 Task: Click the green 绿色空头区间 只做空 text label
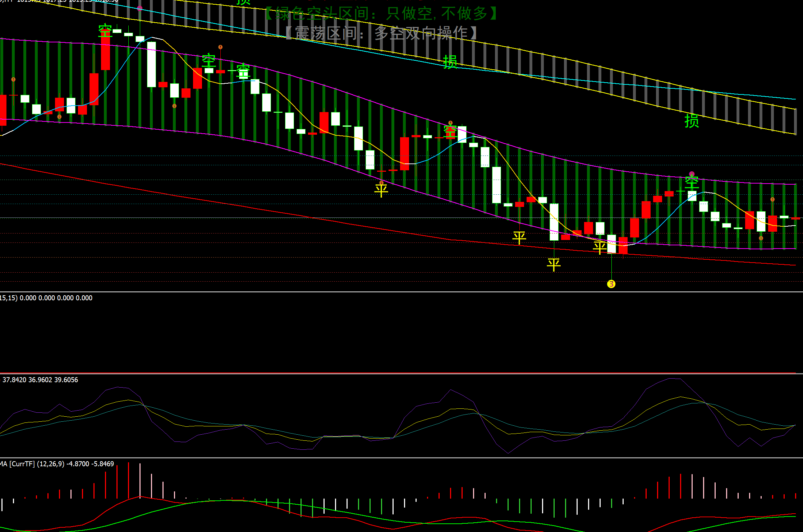pos(381,14)
